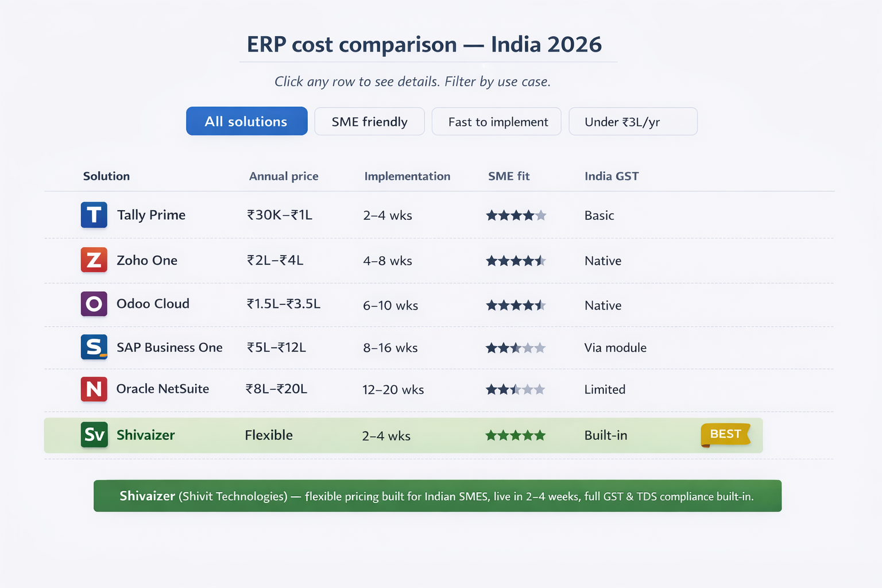Click the SAP Business One logo icon
The image size is (882, 588).
coord(94,347)
